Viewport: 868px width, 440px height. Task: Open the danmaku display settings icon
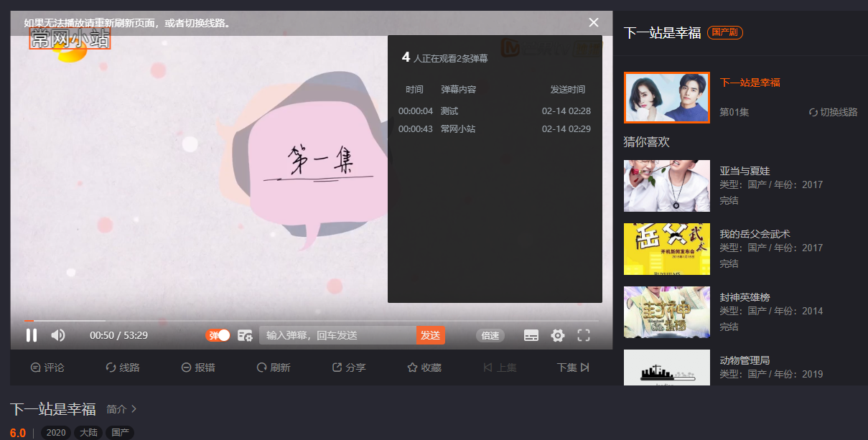(x=245, y=335)
